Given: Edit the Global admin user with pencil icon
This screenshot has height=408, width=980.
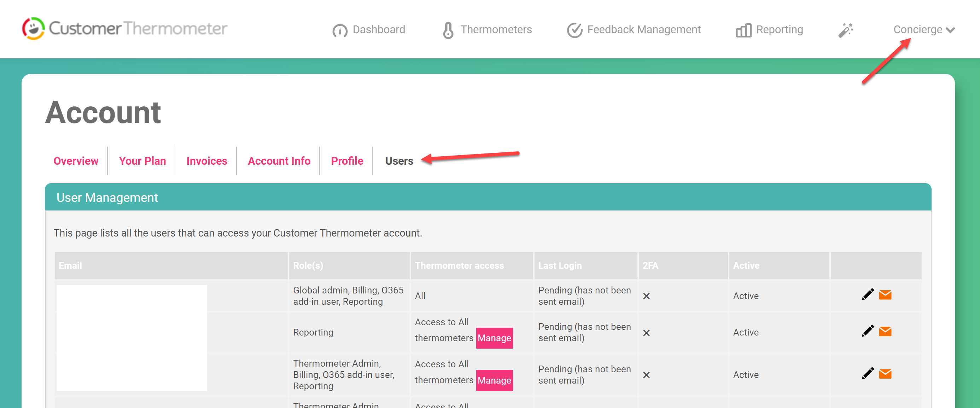Looking at the screenshot, I should pyautogui.click(x=868, y=295).
